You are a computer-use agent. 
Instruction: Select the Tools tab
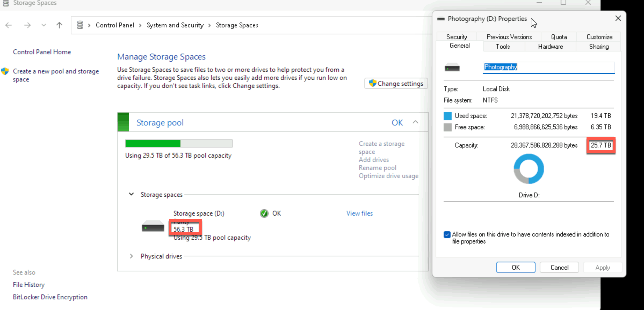503,46
